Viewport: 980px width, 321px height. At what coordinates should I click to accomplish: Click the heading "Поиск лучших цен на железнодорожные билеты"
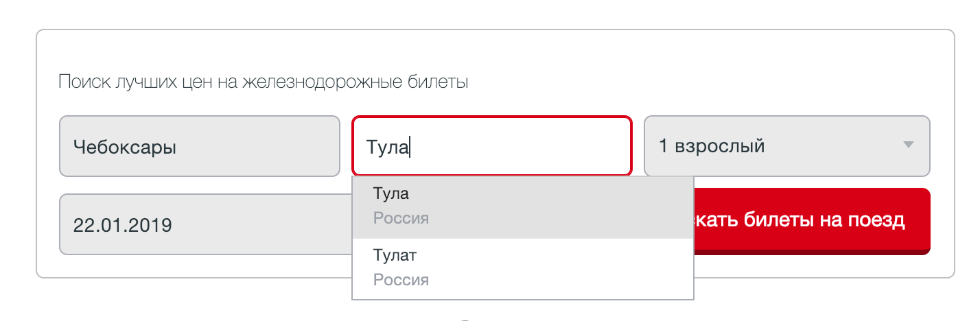point(264,83)
